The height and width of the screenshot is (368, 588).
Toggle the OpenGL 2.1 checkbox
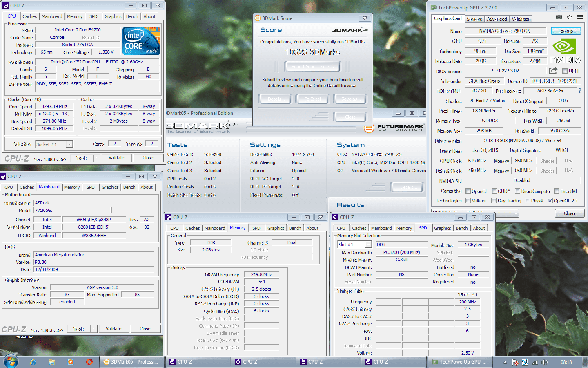click(550, 201)
